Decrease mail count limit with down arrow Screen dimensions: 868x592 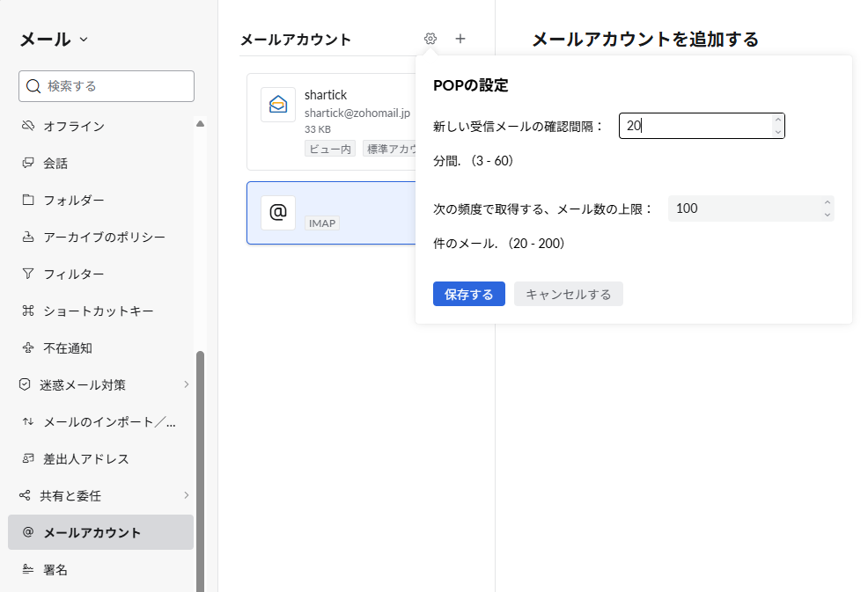coord(827,215)
